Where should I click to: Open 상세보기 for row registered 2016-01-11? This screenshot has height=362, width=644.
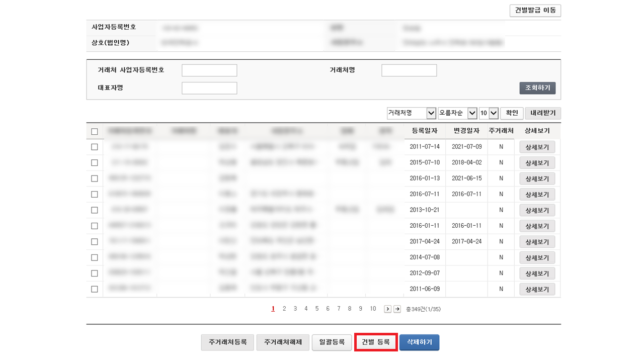pyautogui.click(x=537, y=226)
